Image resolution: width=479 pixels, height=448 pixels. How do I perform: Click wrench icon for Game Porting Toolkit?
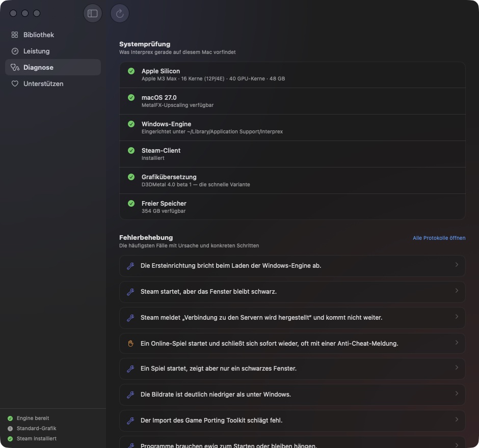click(130, 421)
